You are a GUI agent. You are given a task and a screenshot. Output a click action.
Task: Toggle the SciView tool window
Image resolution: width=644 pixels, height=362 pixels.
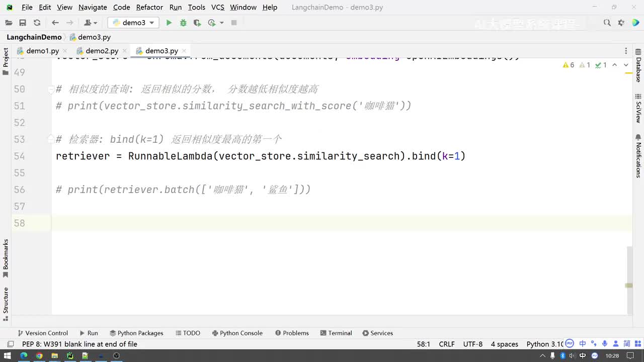(638, 108)
